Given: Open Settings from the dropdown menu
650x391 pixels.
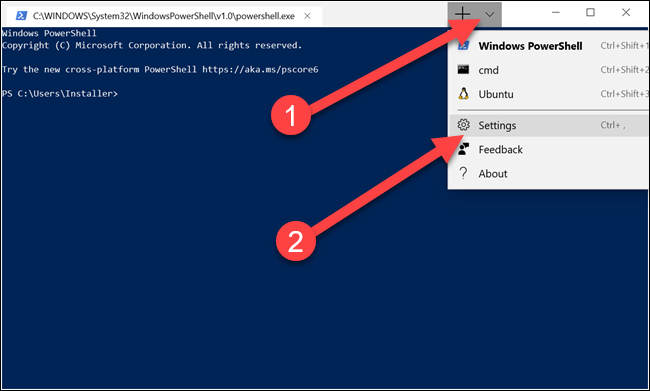Looking at the screenshot, I should pyautogui.click(x=549, y=125).
